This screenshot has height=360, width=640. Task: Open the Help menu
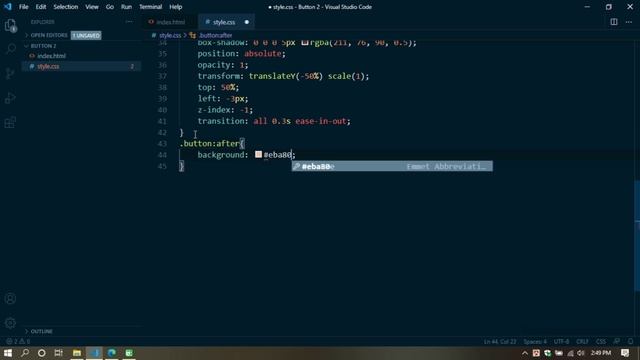coord(176,7)
